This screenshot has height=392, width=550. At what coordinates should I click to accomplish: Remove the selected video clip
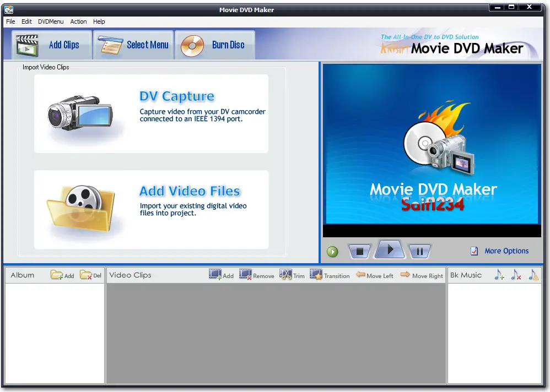point(257,275)
